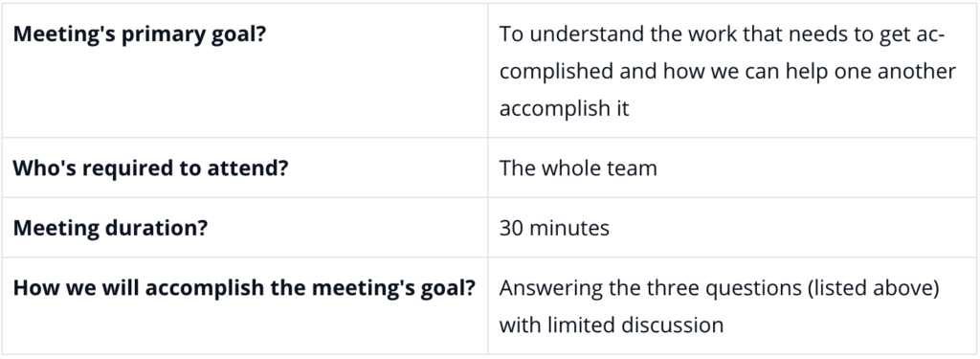The height and width of the screenshot is (359, 980).
Task: Click the "Meeting duration?" label cell
Action: (x=244, y=227)
